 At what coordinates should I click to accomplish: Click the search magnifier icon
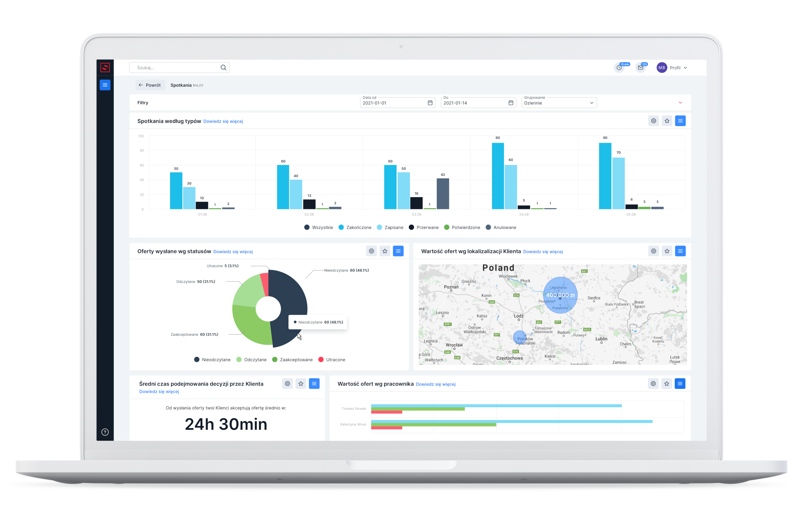tap(223, 67)
